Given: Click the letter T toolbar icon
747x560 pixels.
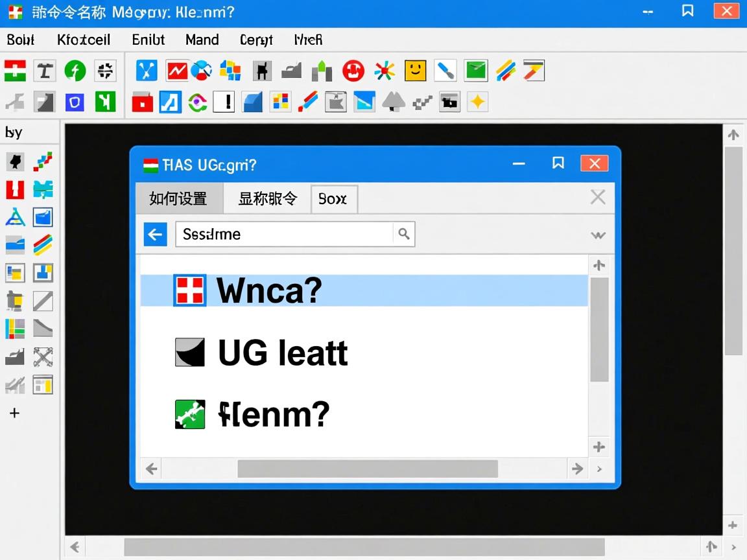Looking at the screenshot, I should pyautogui.click(x=44, y=71).
